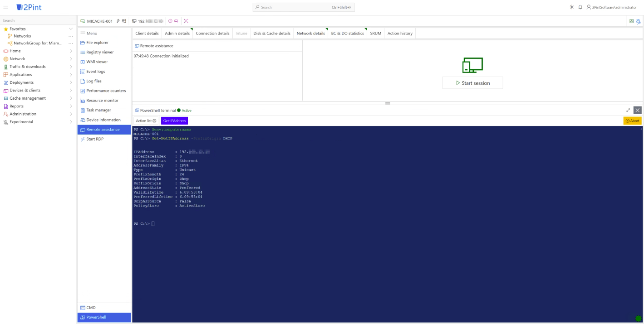Screen dimensions: 644x324
Task: Click the lightning bolt icon next to MICACHE-001
Action: coord(118,21)
